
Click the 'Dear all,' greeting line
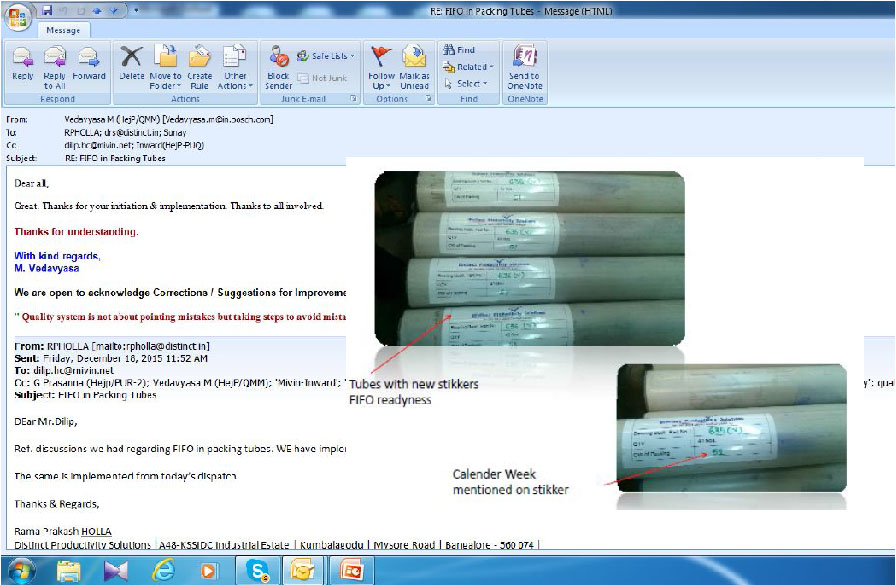31,183
